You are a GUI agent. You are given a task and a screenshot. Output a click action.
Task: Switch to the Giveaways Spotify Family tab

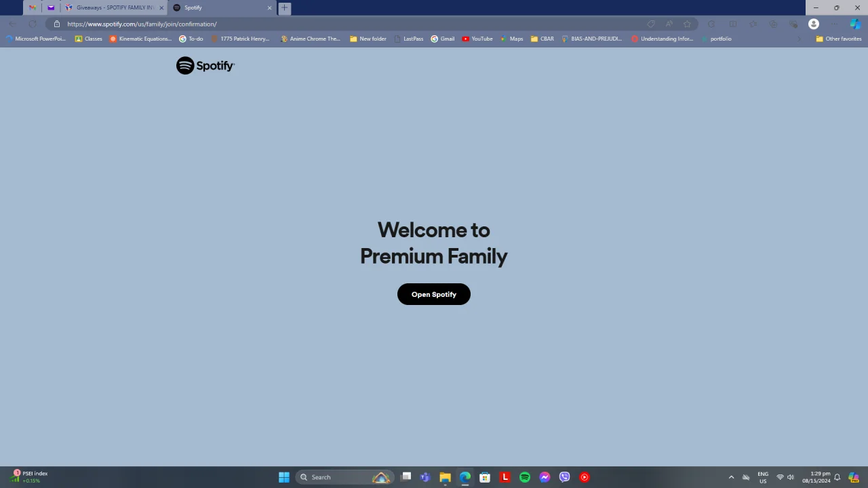tap(115, 7)
